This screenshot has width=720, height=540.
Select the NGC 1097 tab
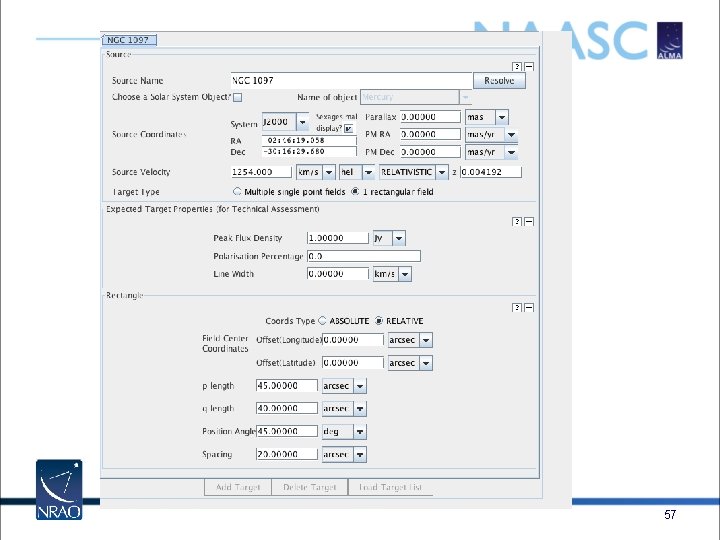[129, 40]
